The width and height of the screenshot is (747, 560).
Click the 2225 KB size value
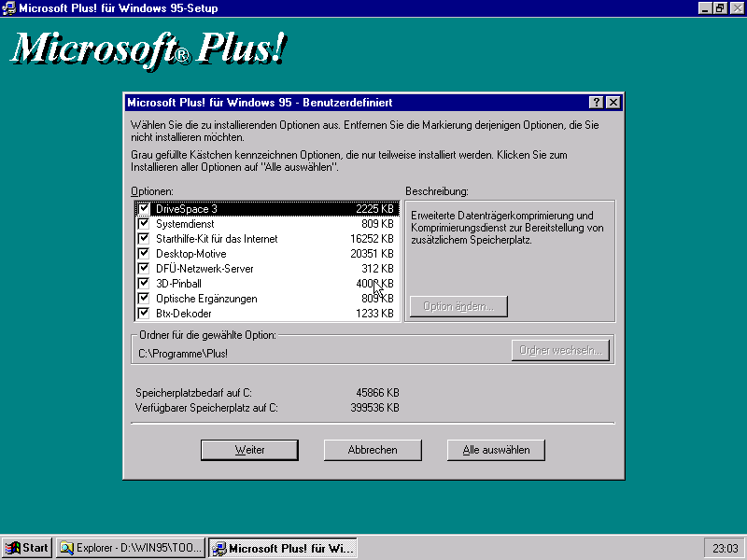[x=374, y=209]
